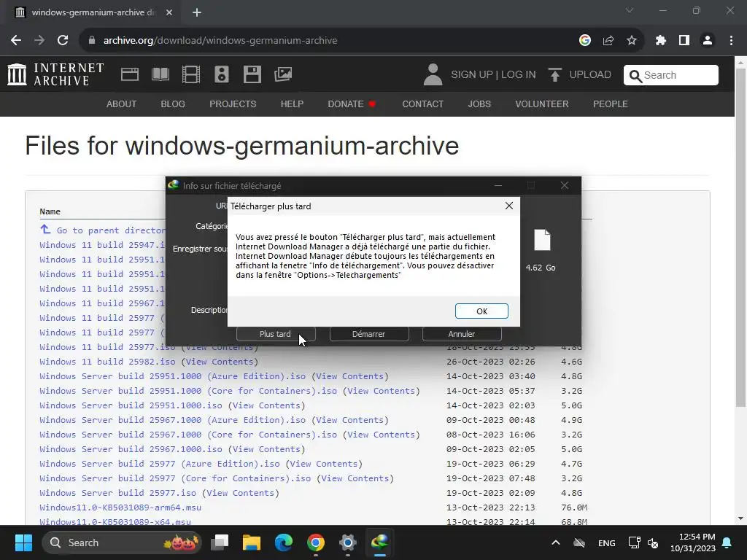
Task: Open the HELP menu item
Action: click(292, 104)
